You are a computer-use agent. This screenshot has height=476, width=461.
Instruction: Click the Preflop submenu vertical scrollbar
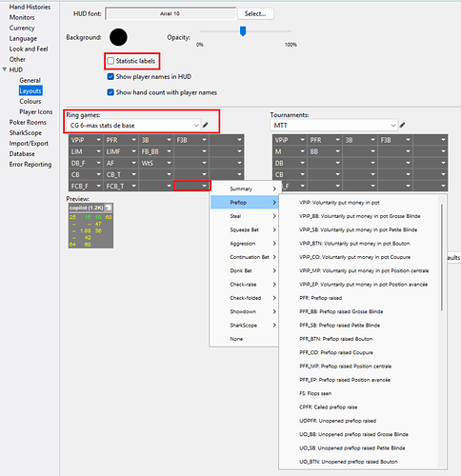(442, 257)
